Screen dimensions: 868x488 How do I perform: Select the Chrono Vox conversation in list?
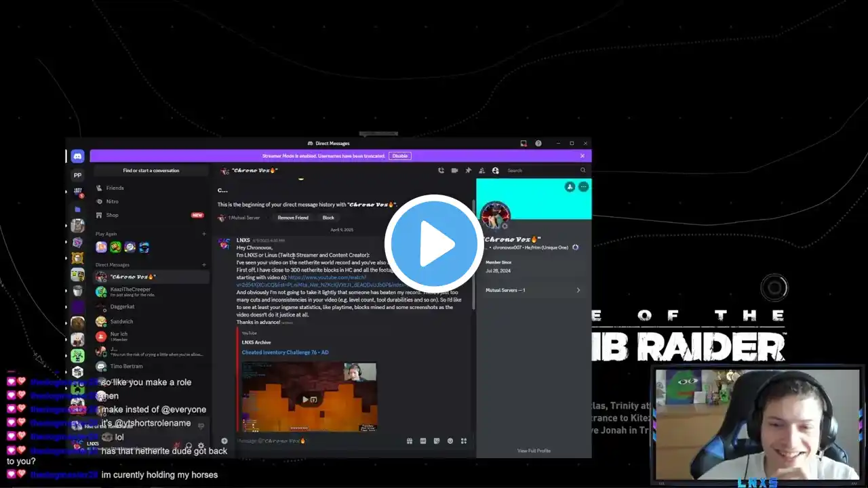(x=151, y=277)
